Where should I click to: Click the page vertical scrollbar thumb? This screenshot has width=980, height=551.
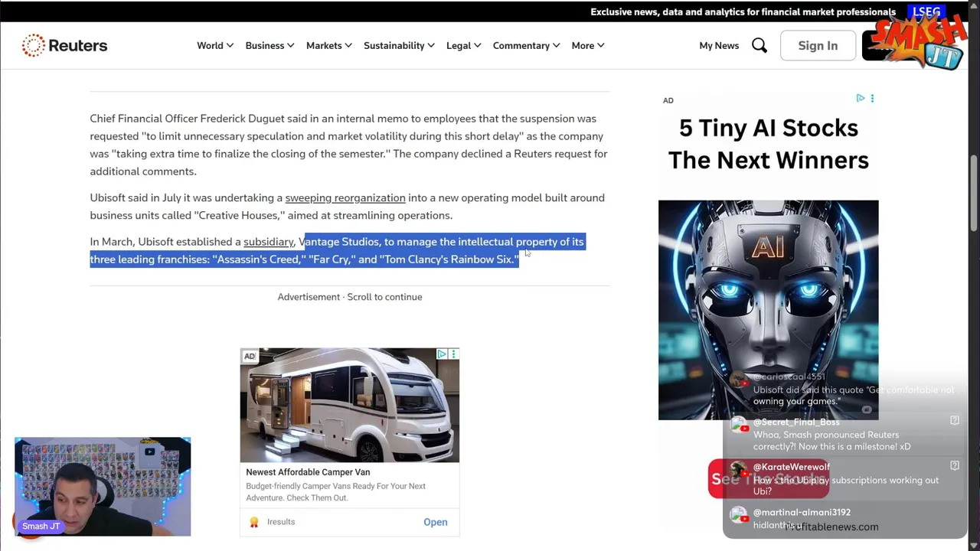pyautogui.click(x=974, y=191)
